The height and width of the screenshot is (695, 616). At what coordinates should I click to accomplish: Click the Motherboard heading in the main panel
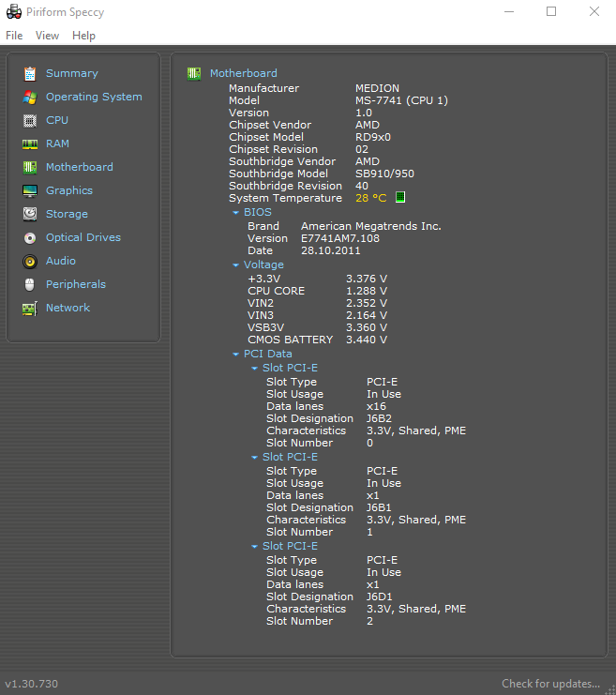[243, 73]
